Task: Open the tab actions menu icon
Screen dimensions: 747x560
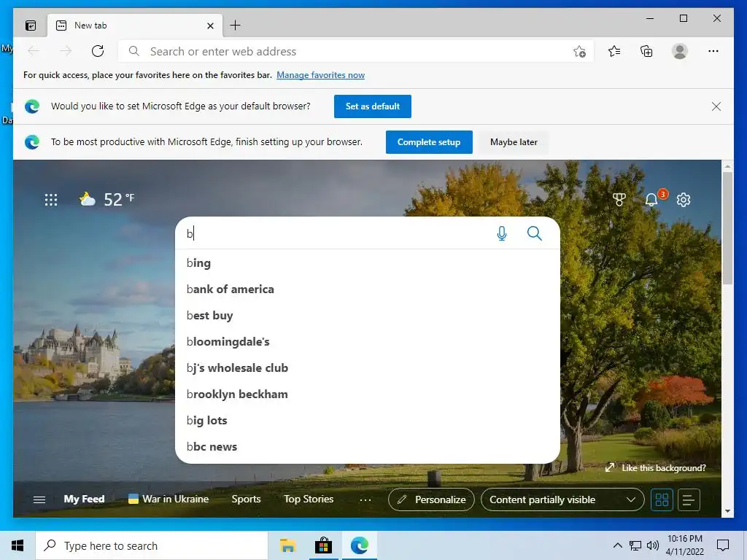Action: point(31,26)
